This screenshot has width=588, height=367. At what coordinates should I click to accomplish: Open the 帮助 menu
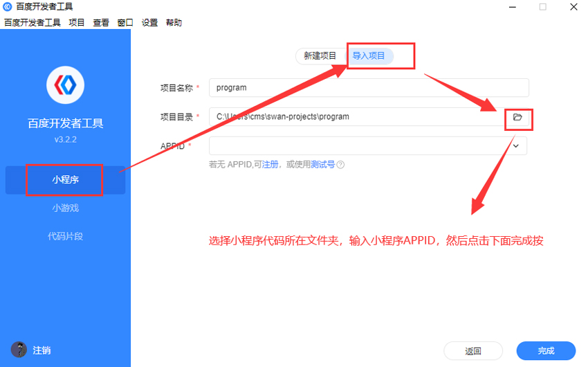pos(174,23)
